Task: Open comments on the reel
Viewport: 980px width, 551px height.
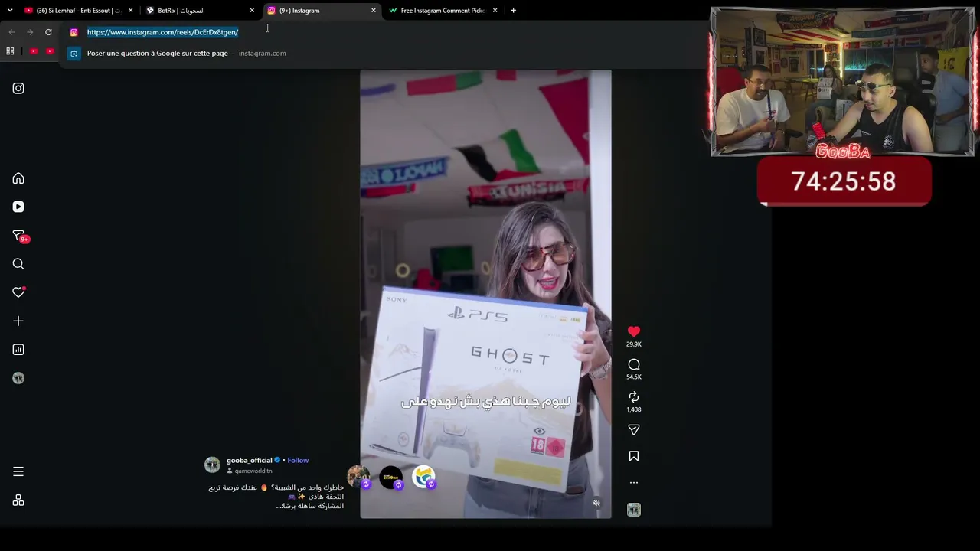Action: (634, 364)
